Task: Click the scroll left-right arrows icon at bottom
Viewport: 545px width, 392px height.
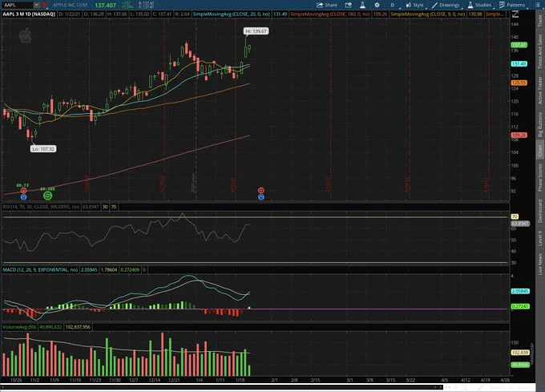Action: 448,387
